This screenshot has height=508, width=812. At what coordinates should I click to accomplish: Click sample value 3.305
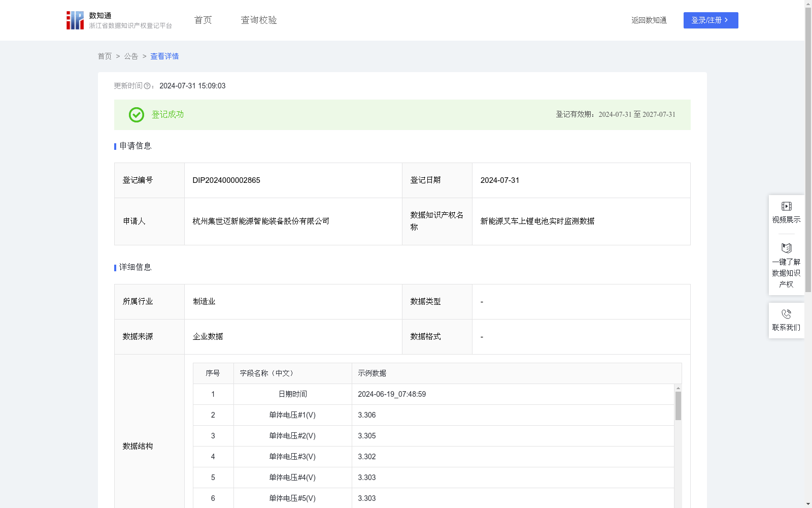tap(367, 436)
